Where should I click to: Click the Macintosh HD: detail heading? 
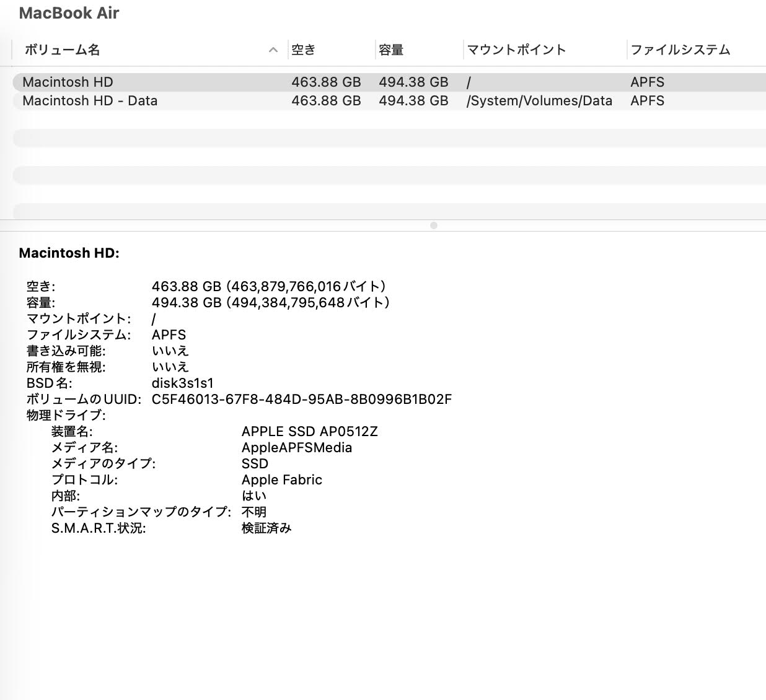click(69, 253)
